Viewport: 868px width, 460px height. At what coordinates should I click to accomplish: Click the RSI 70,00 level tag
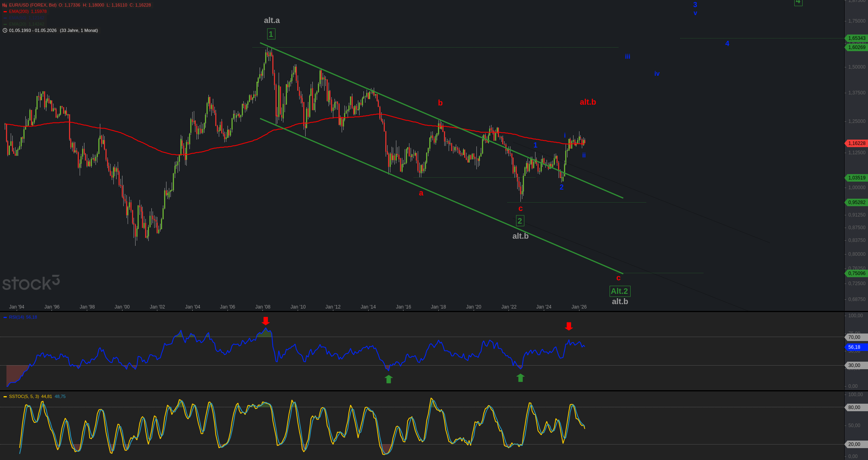(x=856, y=337)
